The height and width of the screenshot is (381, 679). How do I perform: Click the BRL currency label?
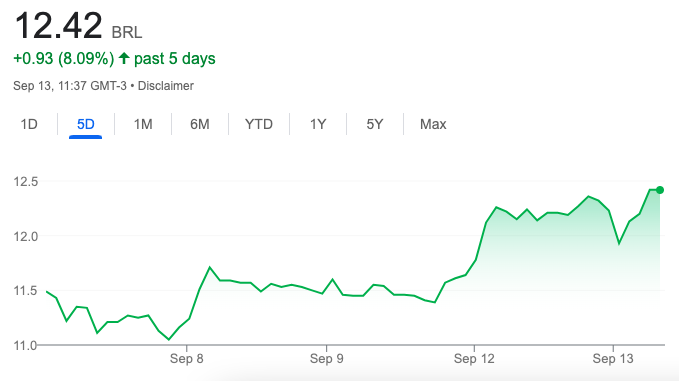126,32
